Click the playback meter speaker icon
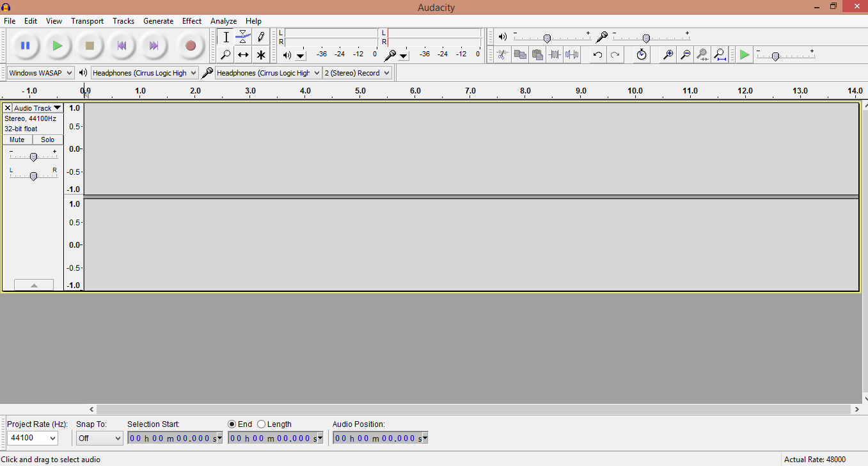 [287, 55]
